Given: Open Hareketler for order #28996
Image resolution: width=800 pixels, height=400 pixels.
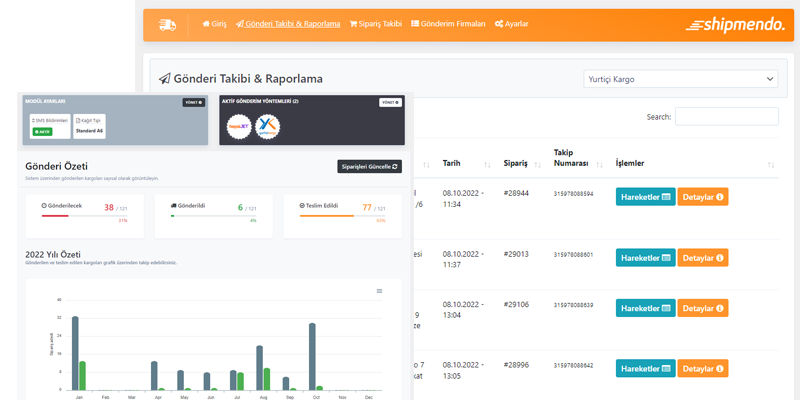Looking at the screenshot, I should coord(645,368).
